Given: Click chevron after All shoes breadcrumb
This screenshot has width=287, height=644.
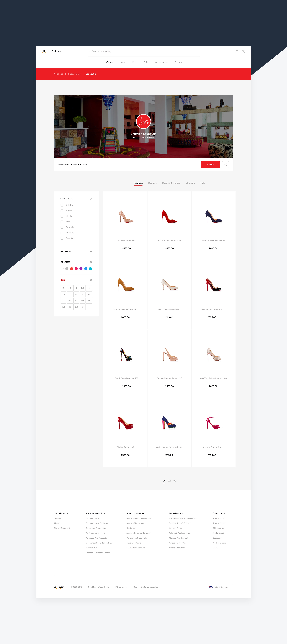Looking at the screenshot, I should 66,74.
